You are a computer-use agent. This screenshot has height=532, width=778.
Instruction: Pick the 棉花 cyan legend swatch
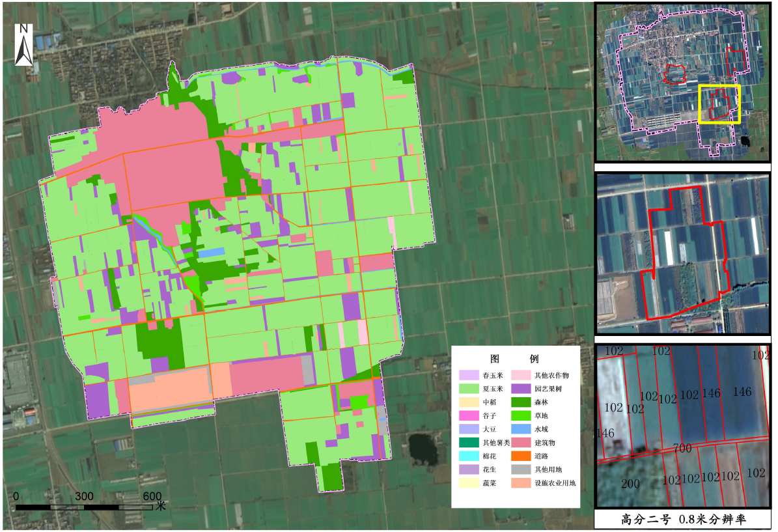[x=468, y=456]
